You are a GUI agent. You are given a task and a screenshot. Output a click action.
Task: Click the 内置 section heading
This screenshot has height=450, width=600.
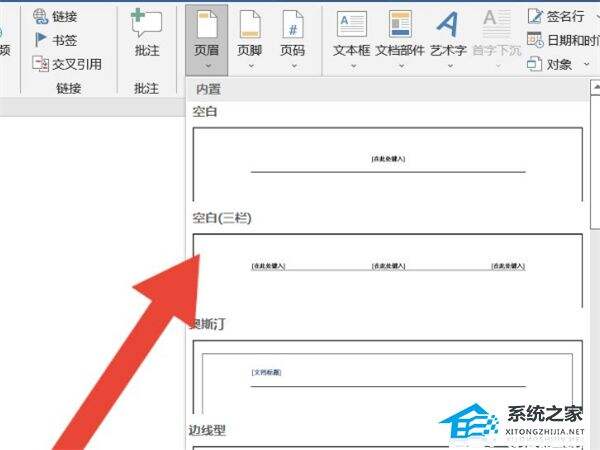pyautogui.click(x=208, y=89)
